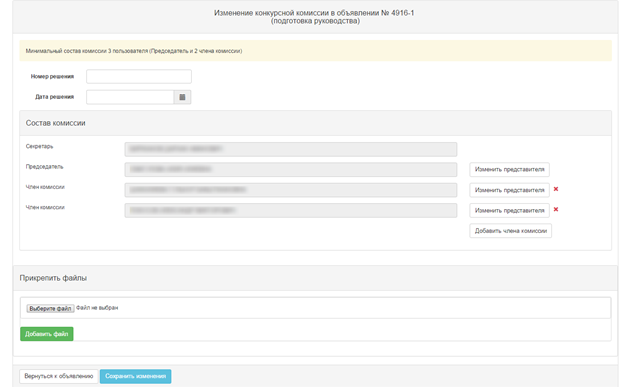Change representative for second Член комиссии
623x387 pixels.
pyautogui.click(x=509, y=210)
